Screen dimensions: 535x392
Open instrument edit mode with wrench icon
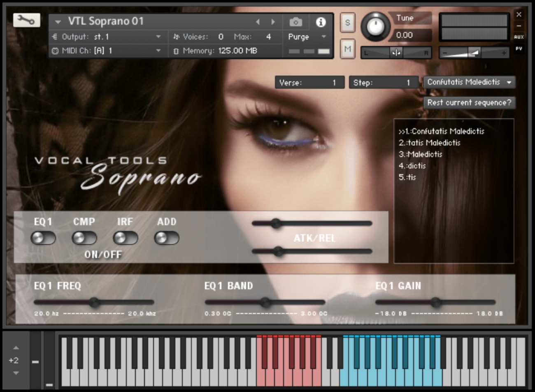(x=26, y=20)
